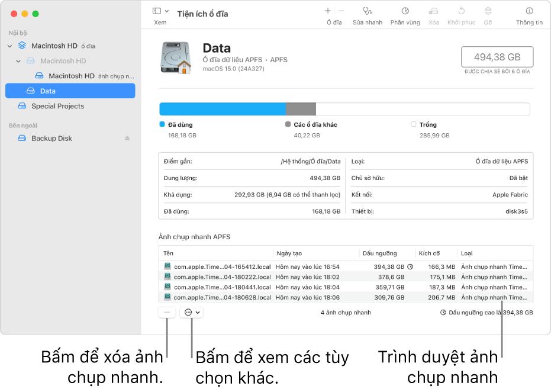Click the Trống legend swatch
Viewport: 551px width, 392px height.
(413, 124)
